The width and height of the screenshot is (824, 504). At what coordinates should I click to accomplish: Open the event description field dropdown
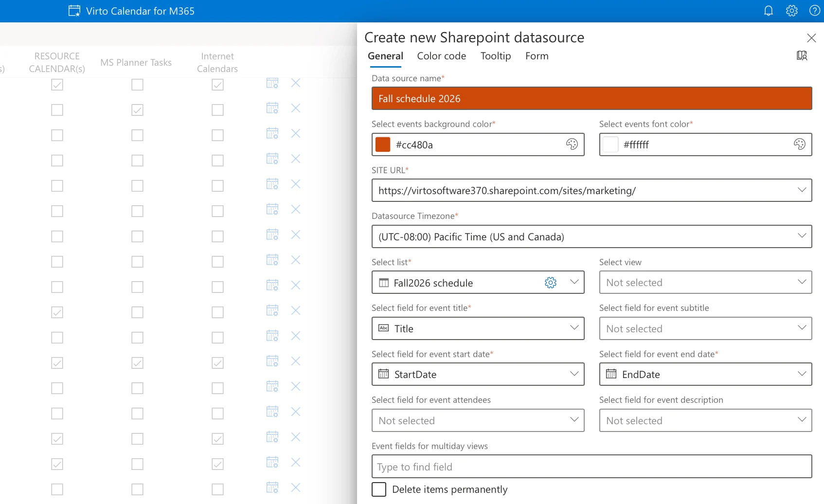coord(705,420)
